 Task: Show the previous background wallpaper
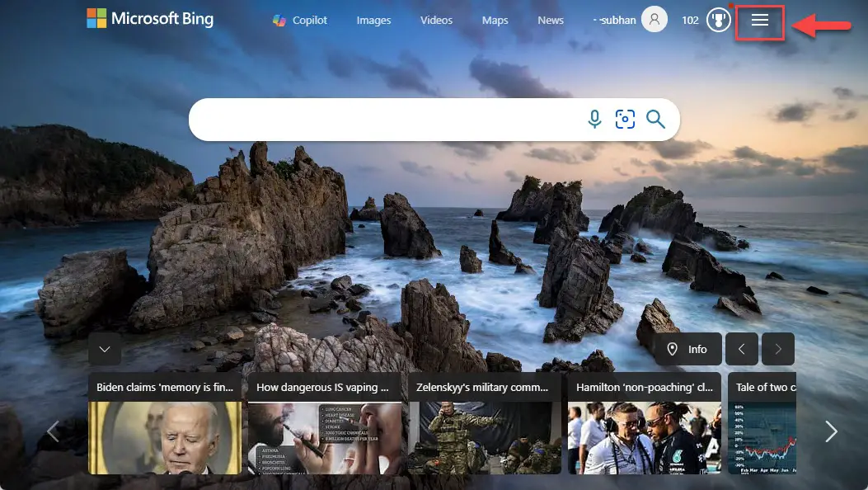(x=741, y=349)
